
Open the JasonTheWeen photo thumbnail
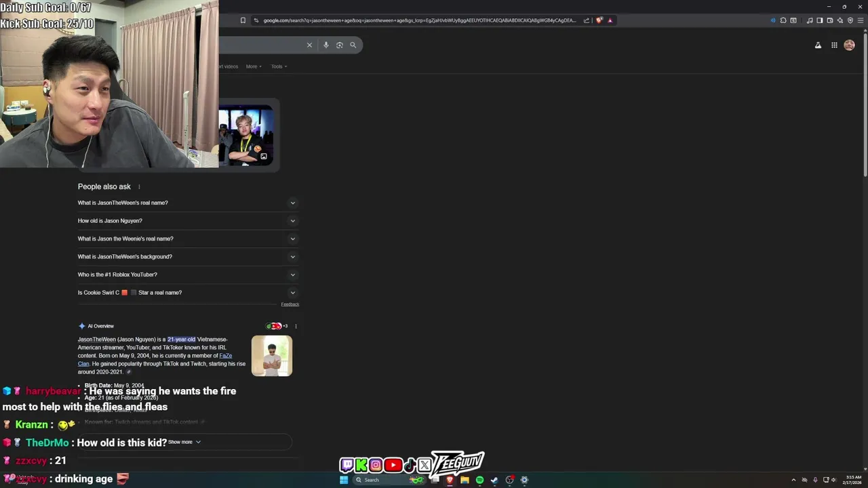pos(245,136)
